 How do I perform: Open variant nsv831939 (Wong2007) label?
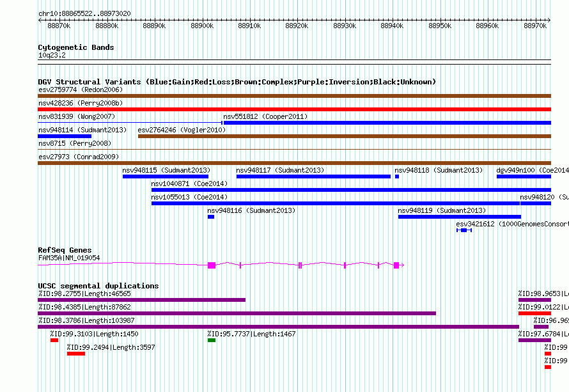77,116
